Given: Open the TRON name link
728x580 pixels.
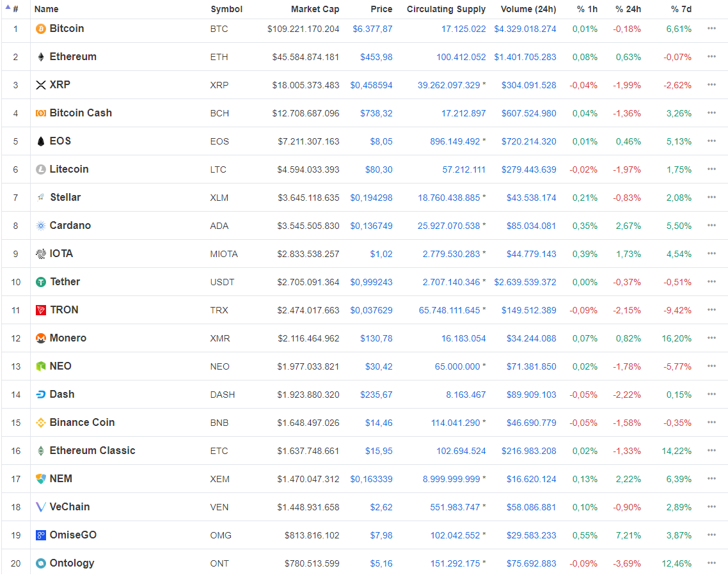Looking at the screenshot, I should click(x=64, y=310).
